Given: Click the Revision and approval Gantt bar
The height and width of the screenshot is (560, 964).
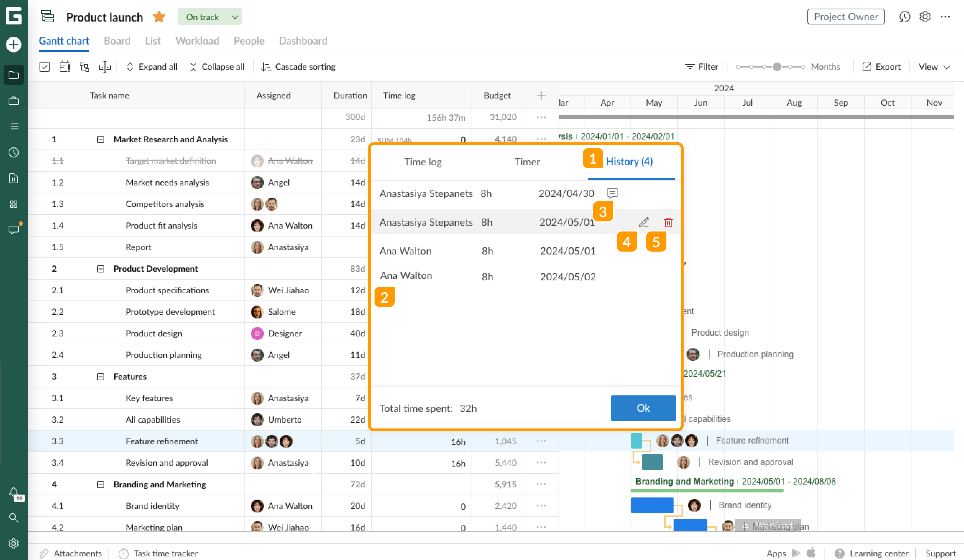Looking at the screenshot, I should click(x=652, y=462).
